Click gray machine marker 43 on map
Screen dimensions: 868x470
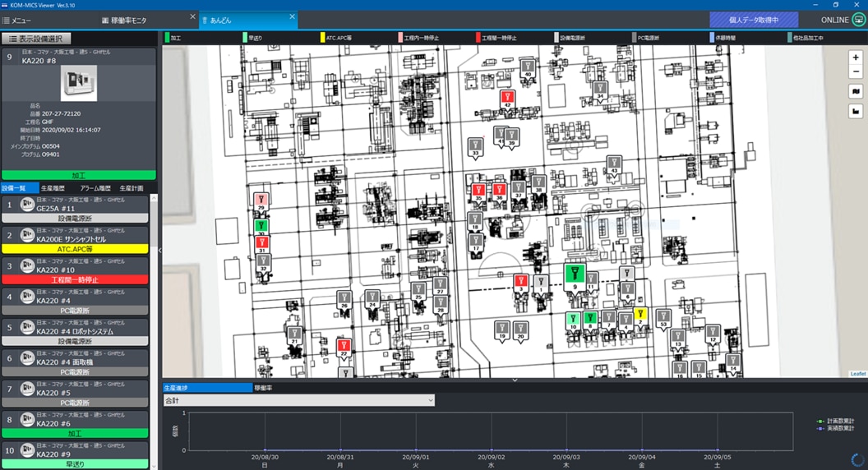613,164
